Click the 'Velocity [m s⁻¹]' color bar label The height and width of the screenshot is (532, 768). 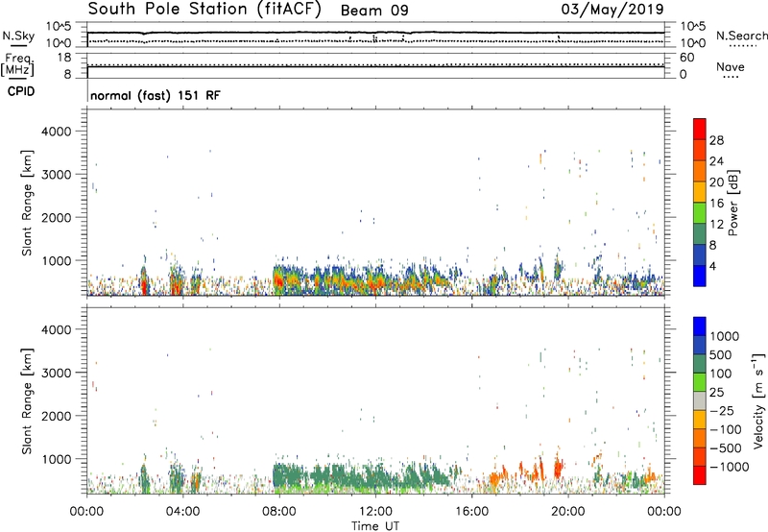coord(758,400)
